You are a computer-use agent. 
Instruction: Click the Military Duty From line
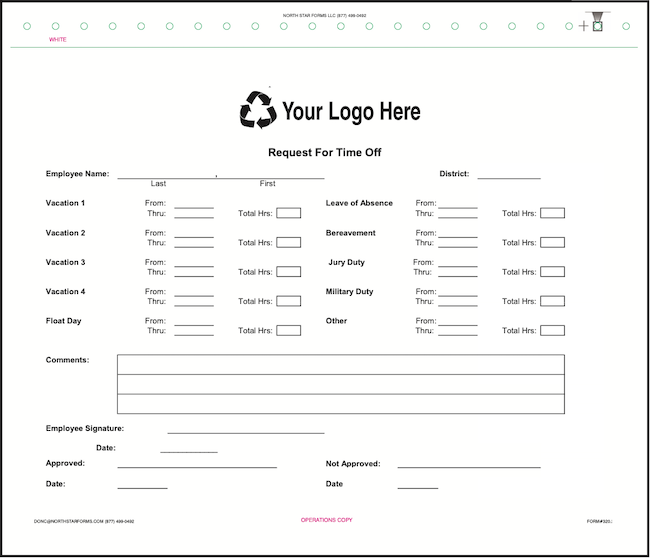point(458,292)
